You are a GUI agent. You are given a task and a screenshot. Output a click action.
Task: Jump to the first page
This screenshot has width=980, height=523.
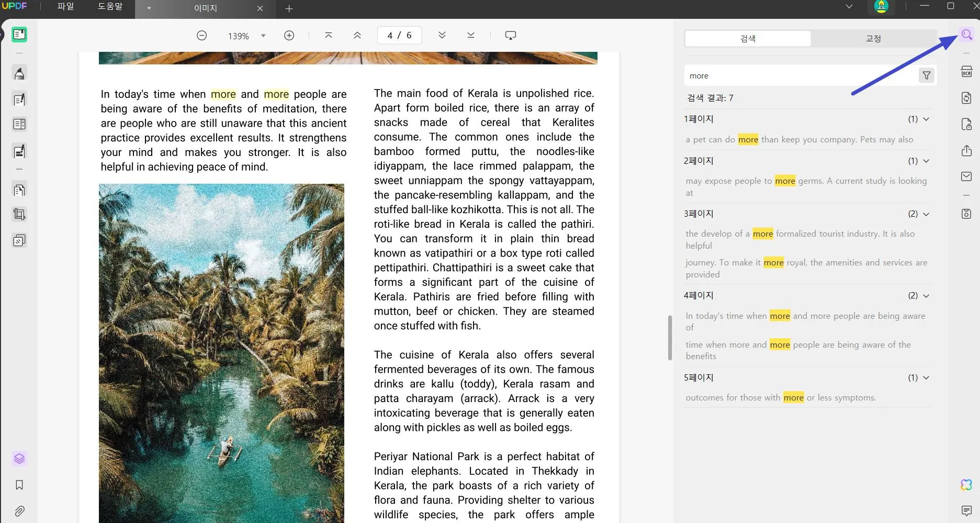pos(329,35)
